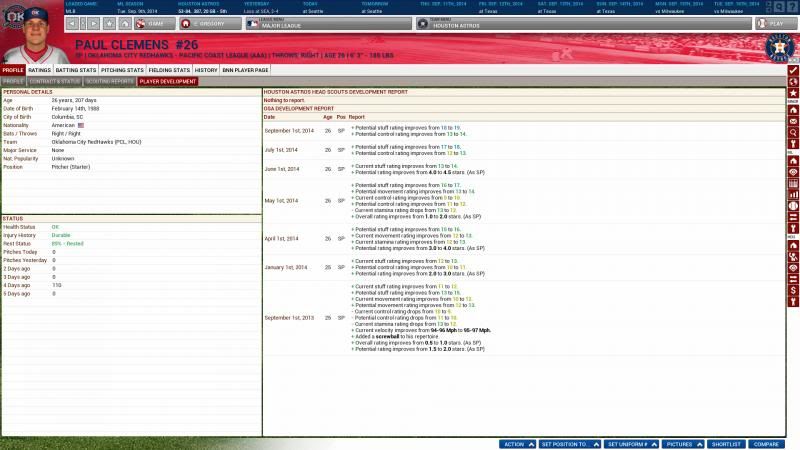The height and width of the screenshot is (450, 800).
Task: Open the team roster players icon in sidebar
Action: click(x=793, y=257)
